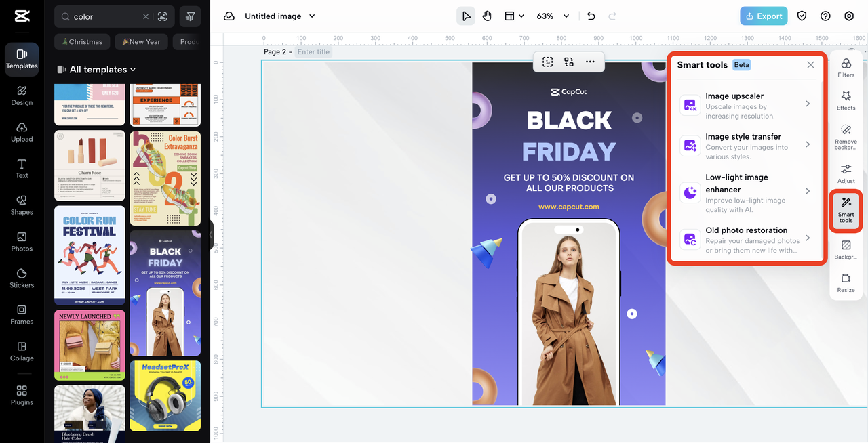Open the help question mark icon
The height and width of the screenshot is (443, 868).
click(825, 16)
